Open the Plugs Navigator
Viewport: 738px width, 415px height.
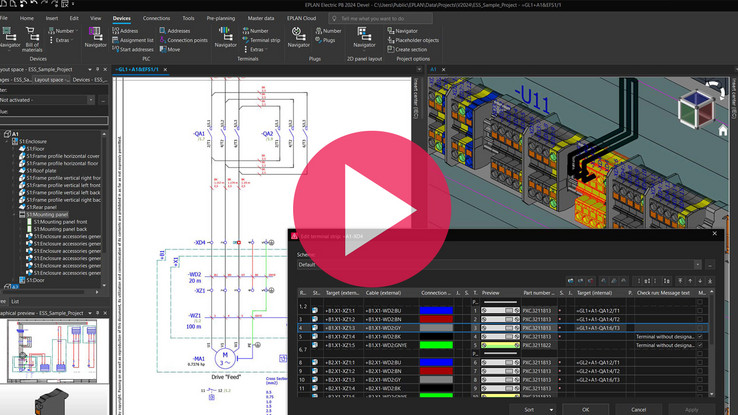(x=298, y=37)
